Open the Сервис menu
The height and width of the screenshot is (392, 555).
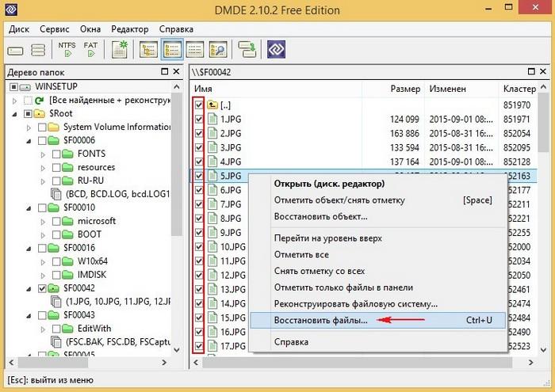pos(55,29)
